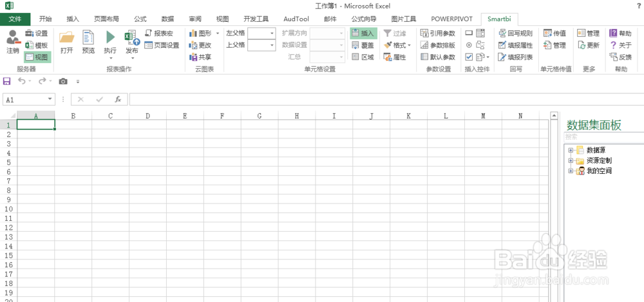The height and width of the screenshot is (302, 644).
Task: Open server 设置 settings
Action: click(x=37, y=33)
